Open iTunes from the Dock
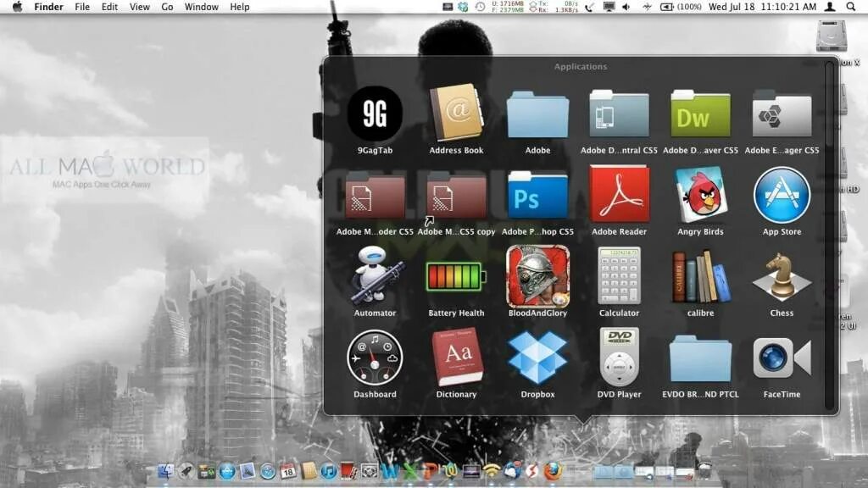Screen dimensions: 868x488 328,471
